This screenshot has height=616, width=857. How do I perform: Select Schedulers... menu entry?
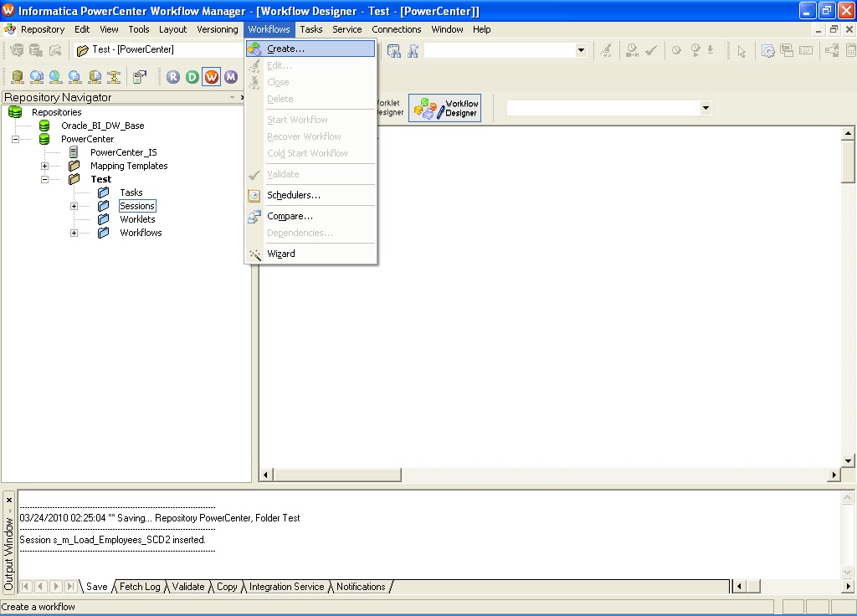(x=310, y=195)
